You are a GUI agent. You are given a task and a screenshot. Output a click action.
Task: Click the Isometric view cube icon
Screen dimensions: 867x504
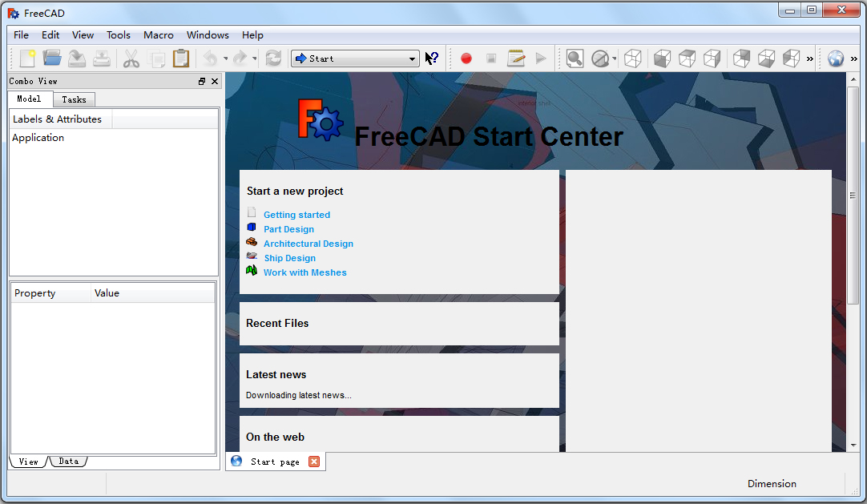[632, 58]
